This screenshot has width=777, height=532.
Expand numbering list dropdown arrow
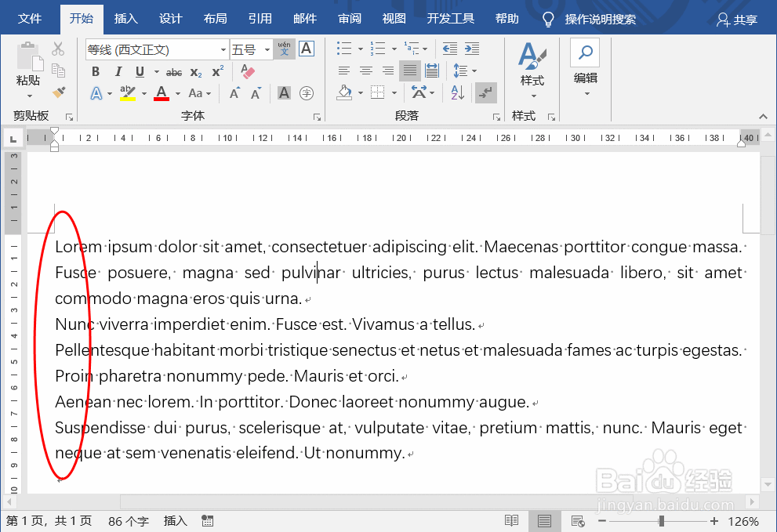(x=394, y=49)
